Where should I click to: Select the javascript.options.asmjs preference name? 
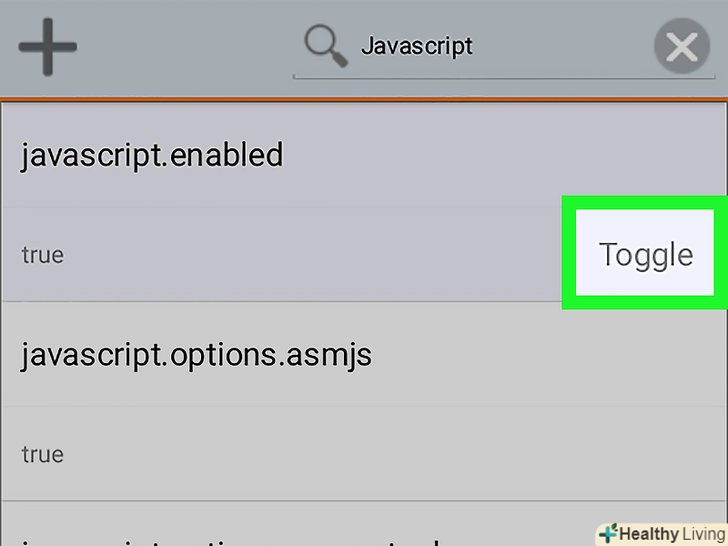[196, 355]
